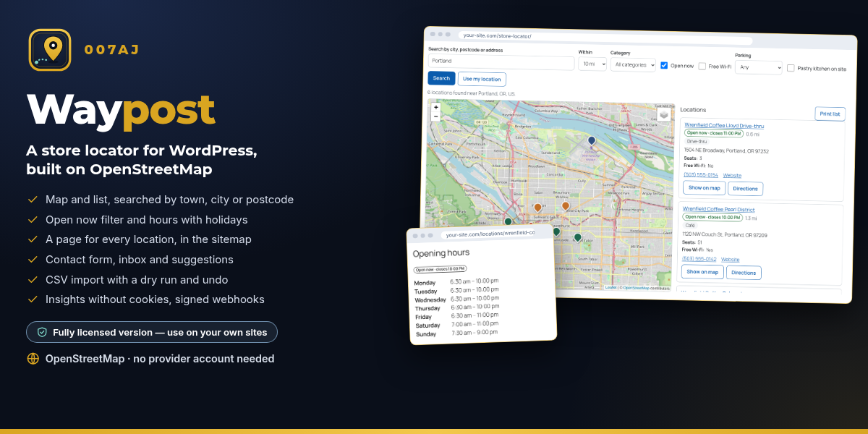Screen dimensions: 868x434
Task: Click the Leaflet attribution link
Action: click(611, 287)
